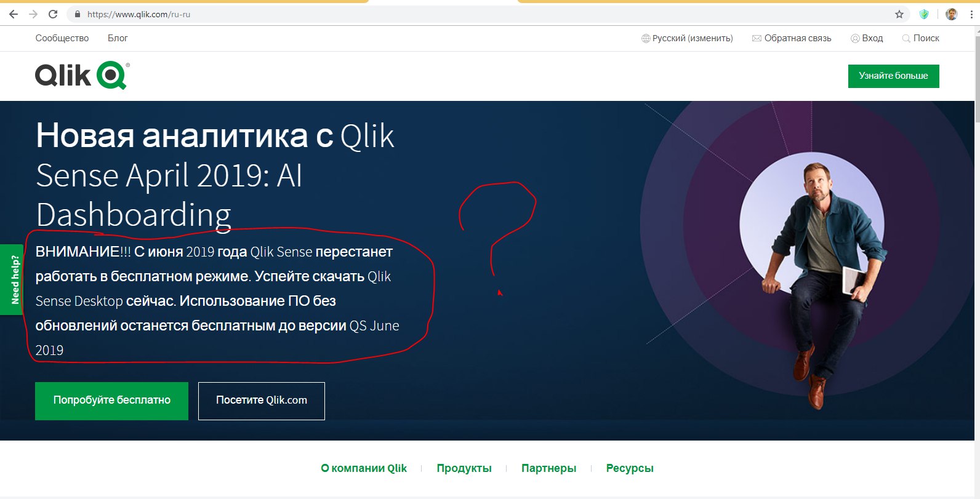
Task: Open the green shield extension icon
Action: coord(924,14)
